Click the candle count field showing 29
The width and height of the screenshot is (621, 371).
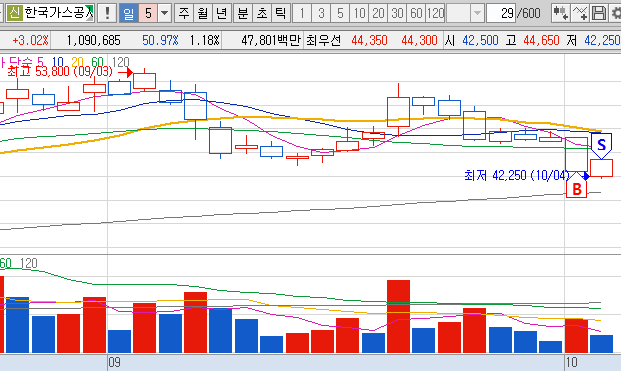[501, 13]
